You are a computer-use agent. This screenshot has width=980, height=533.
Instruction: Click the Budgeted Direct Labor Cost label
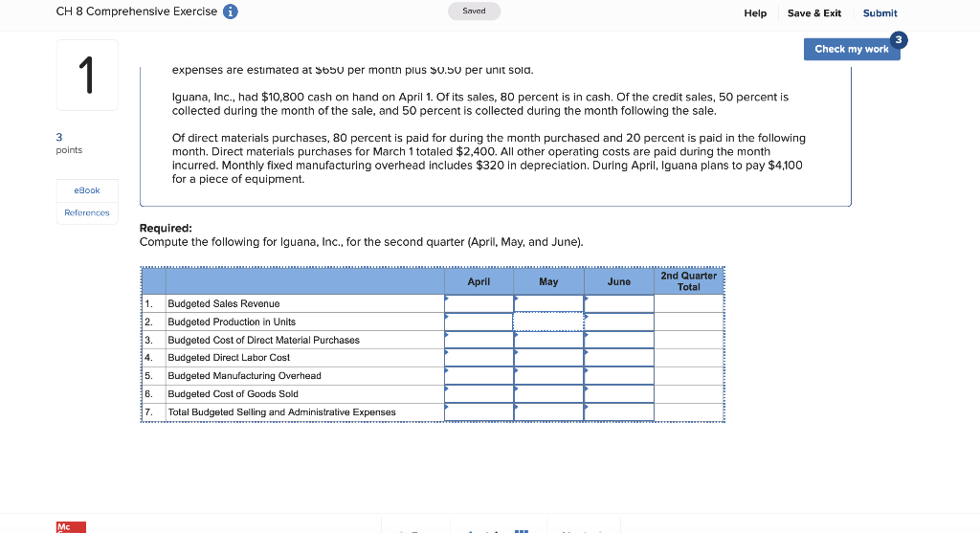(229, 358)
